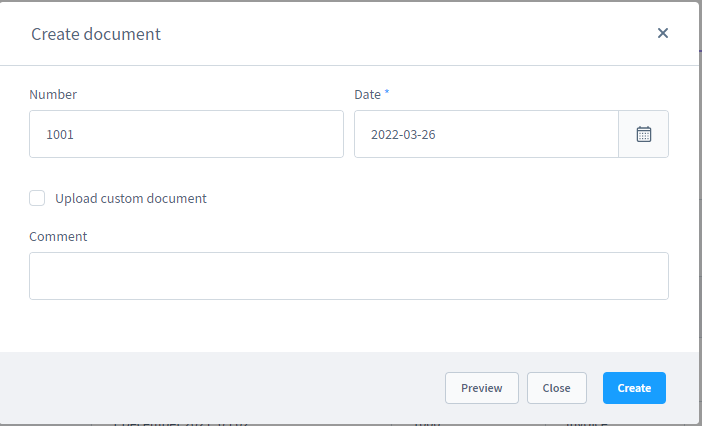The height and width of the screenshot is (426, 702).
Task: Click the blue Create button
Action: coord(634,388)
